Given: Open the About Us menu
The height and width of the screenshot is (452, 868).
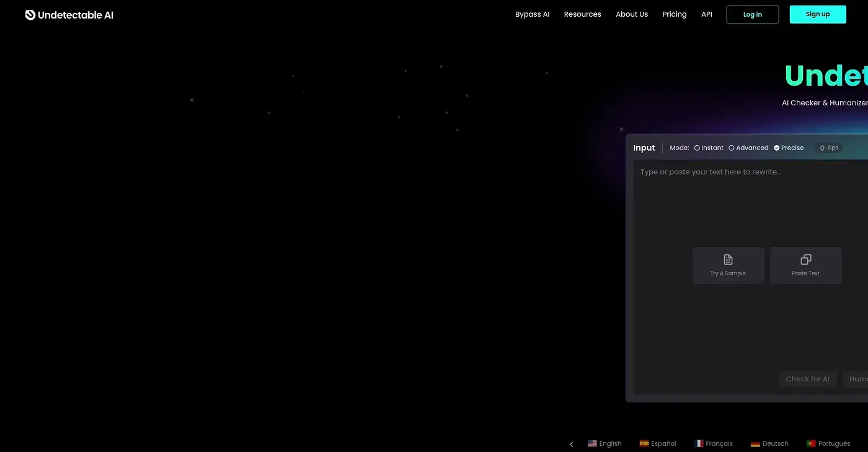Looking at the screenshot, I should pos(632,14).
